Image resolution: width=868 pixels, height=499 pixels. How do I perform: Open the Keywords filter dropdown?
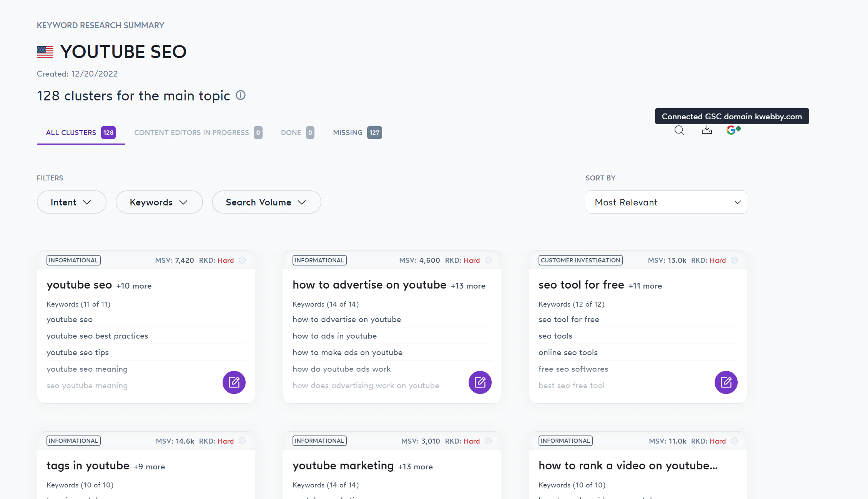click(159, 202)
